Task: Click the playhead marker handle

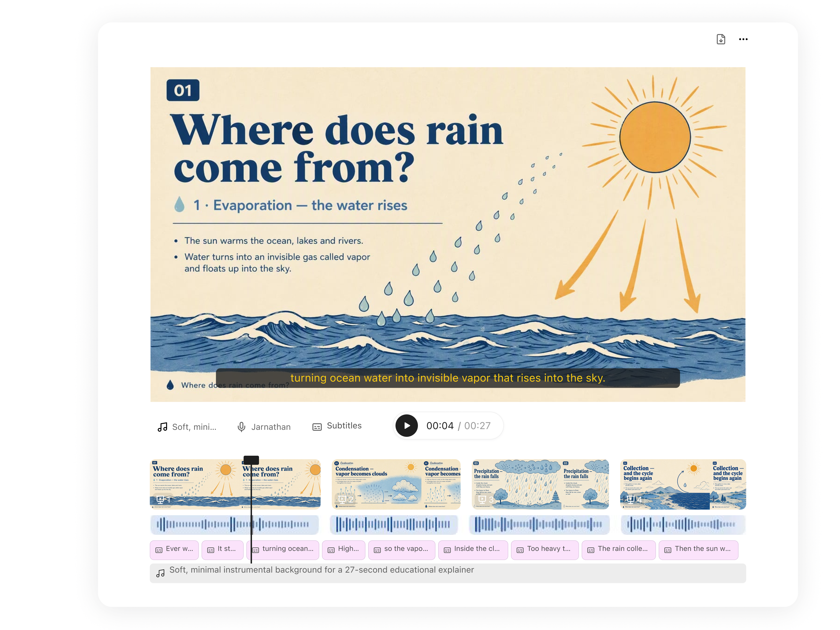Action: pyautogui.click(x=251, y=460)
